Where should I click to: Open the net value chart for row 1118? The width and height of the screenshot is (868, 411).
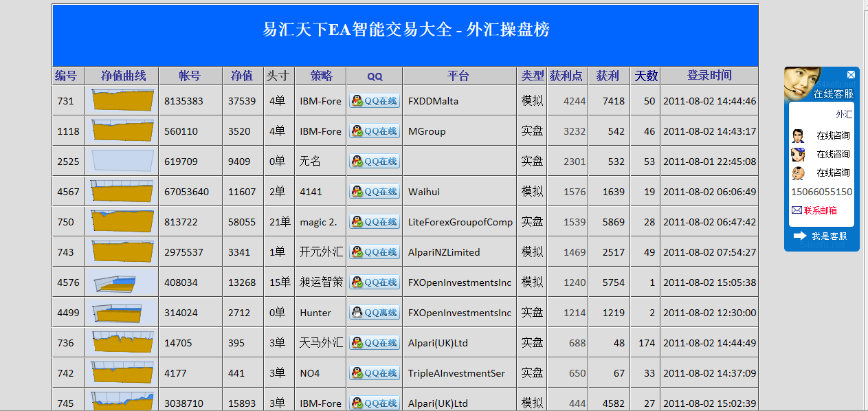click(123, 131)
